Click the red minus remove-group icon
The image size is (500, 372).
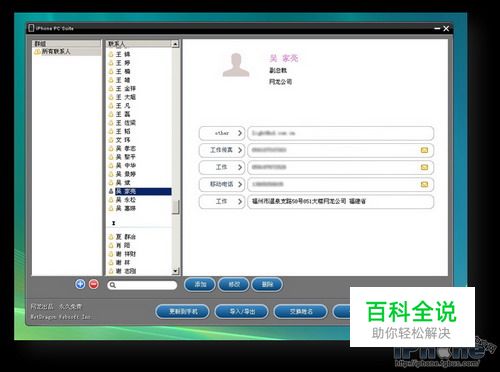coord(94,284)
